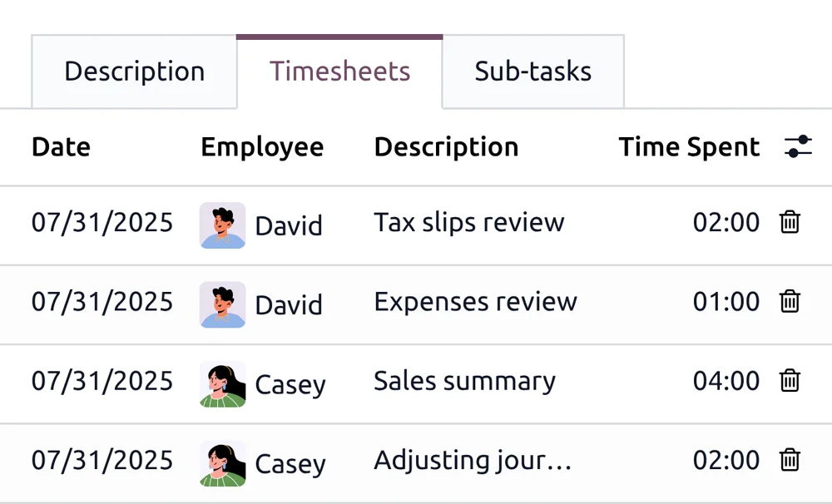Edit the 01:00 time spent value
The width and height of the screenshot is (832, 504).
tap(726, 301)
